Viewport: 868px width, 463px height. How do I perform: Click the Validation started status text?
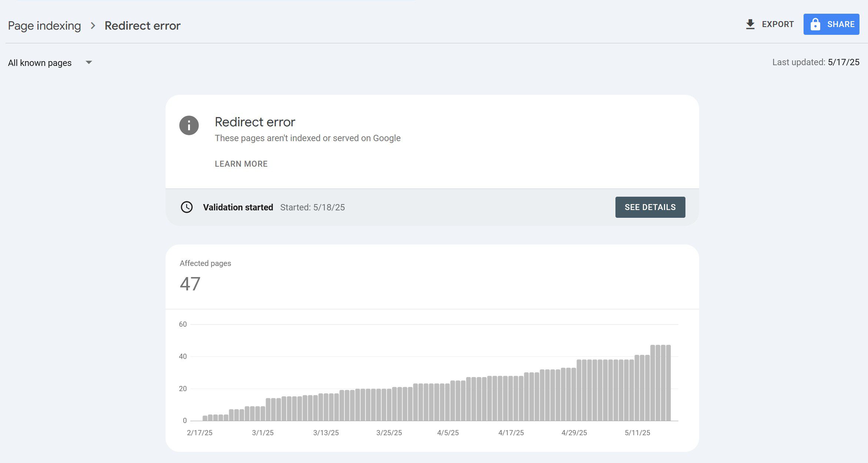click(238, 207)
